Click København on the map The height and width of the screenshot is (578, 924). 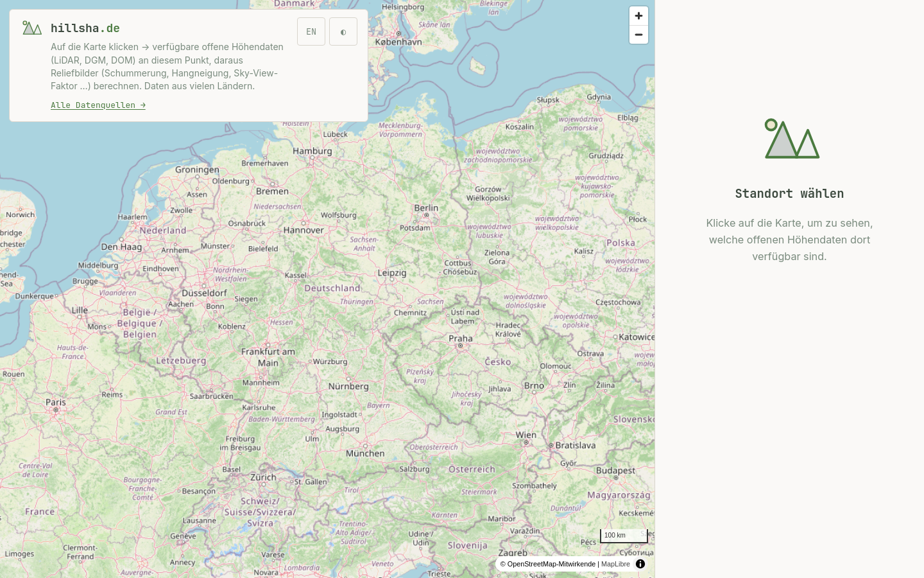398,42
